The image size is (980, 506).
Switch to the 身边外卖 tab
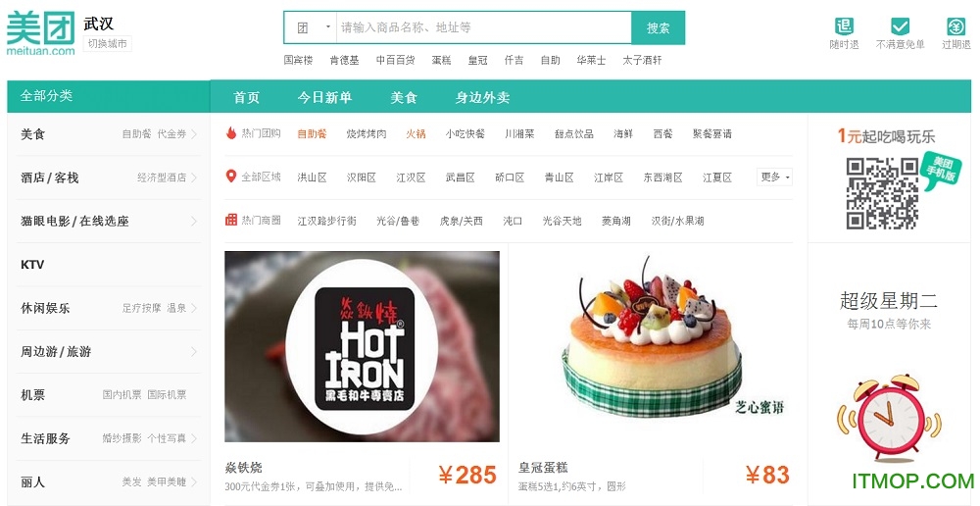[x=482, y=98]
